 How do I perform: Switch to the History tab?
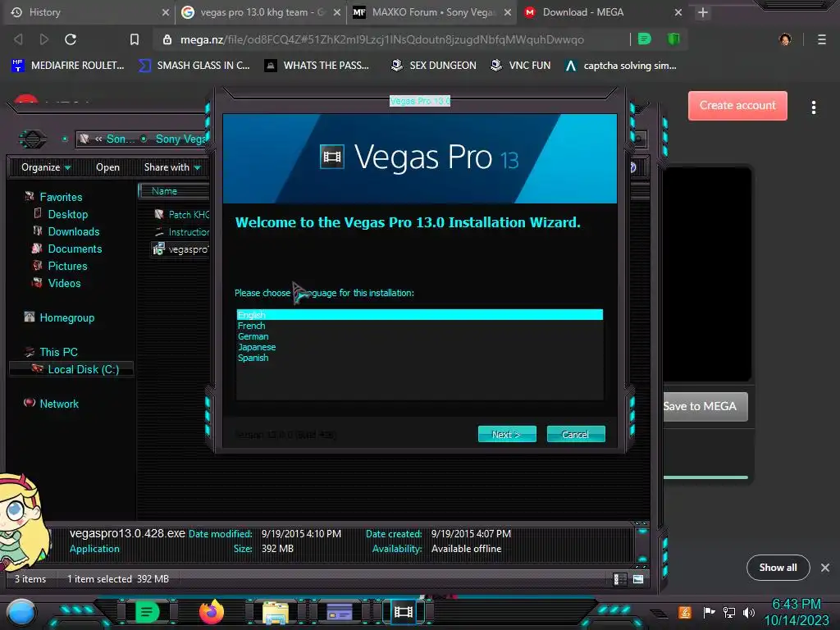[x=85, y=12]
